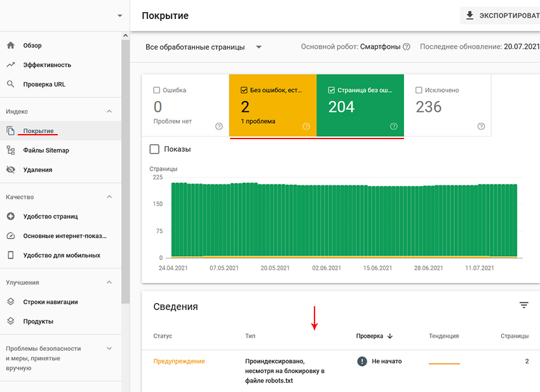Click help icon in the green valid card

393,126
